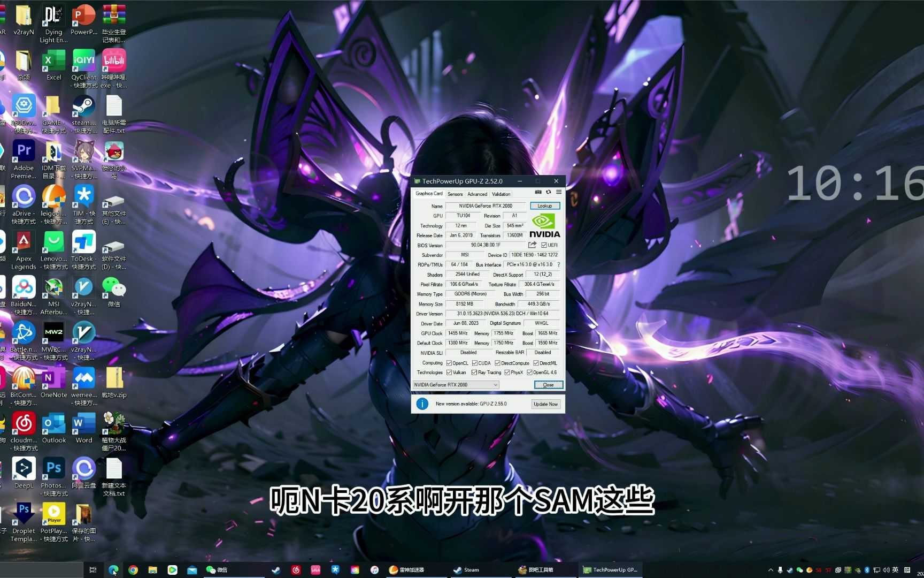Viewport: 924px width, 578px height.
Task: Open the Battle.net desktop shortcut
Action: (x=24, y=341)
